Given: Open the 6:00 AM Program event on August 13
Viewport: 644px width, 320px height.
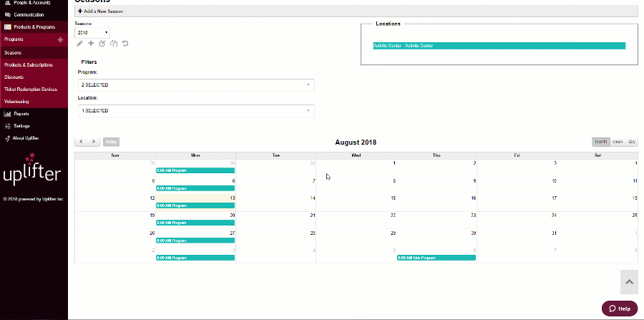Looking at the screenshot, I should tap(195, 205).
